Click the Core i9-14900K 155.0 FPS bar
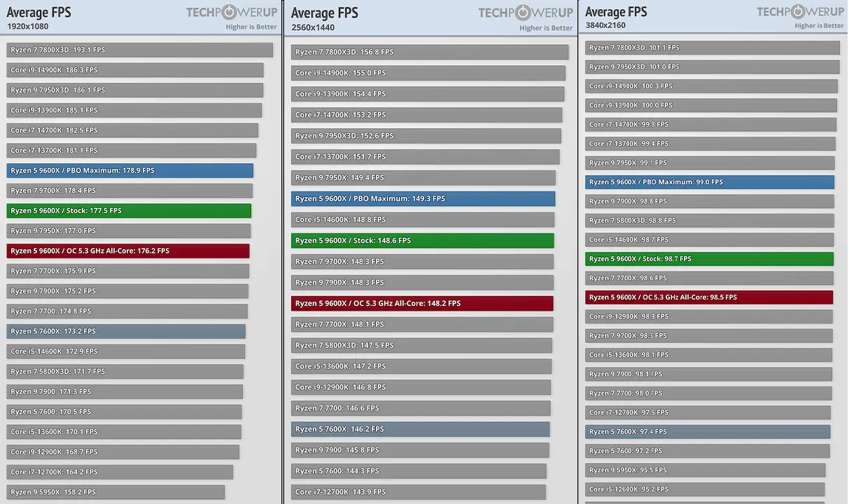Viewport: 849px width, 504px height. (x=428, y=73)
